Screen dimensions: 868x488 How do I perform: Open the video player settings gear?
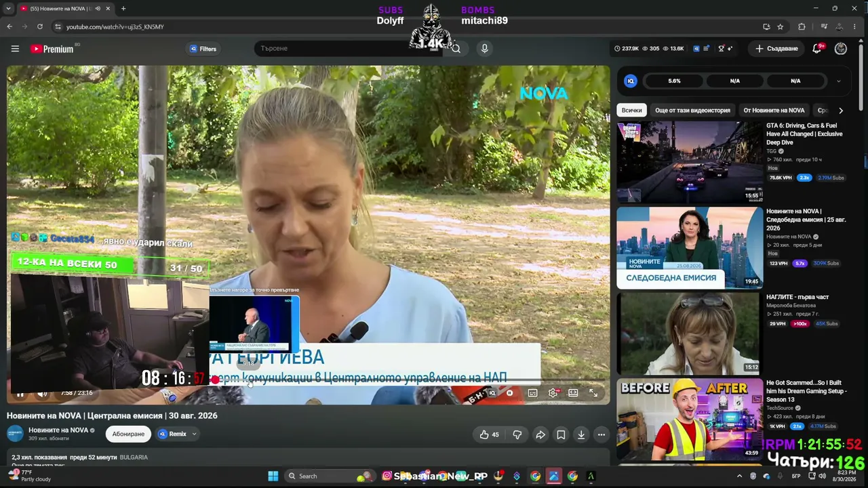click(553, 393)
